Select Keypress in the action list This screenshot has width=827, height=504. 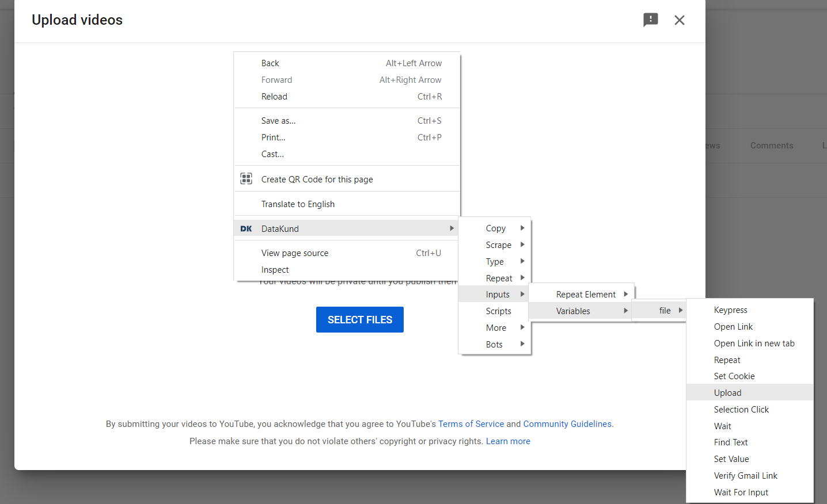(x=730, y=310)
